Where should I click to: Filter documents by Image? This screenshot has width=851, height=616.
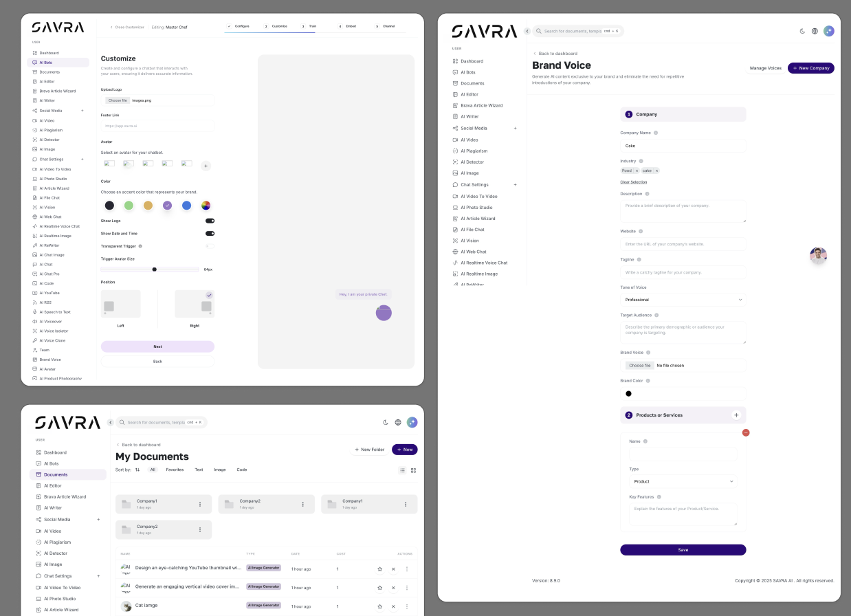tap(220, 470)
